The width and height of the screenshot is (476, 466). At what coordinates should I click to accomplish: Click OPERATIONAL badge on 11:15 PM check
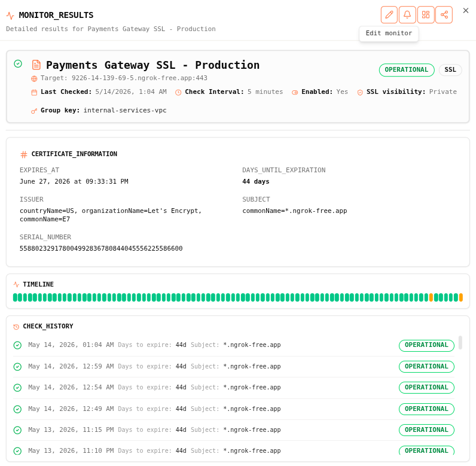426,430
